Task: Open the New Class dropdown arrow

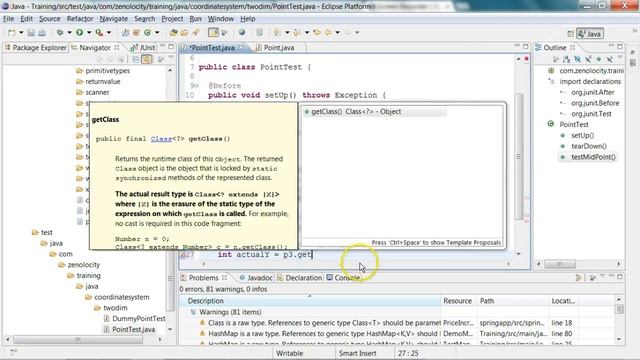Action: click(x=157, y=33)
